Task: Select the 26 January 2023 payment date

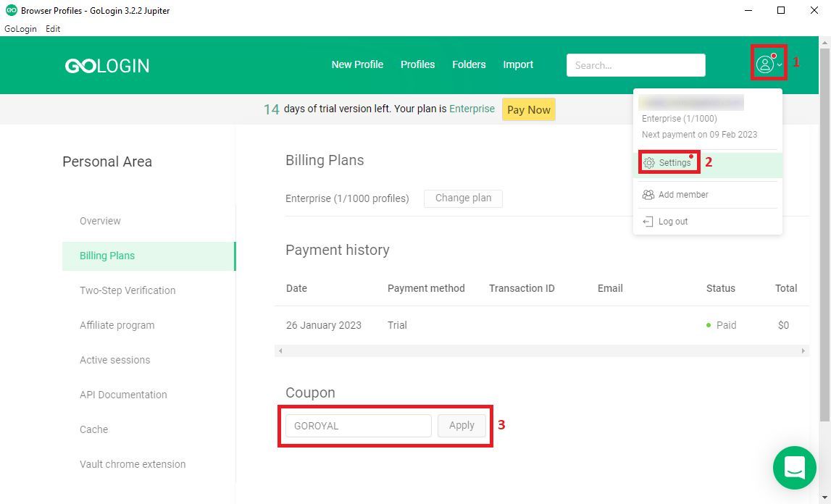Action: (324, 325)
